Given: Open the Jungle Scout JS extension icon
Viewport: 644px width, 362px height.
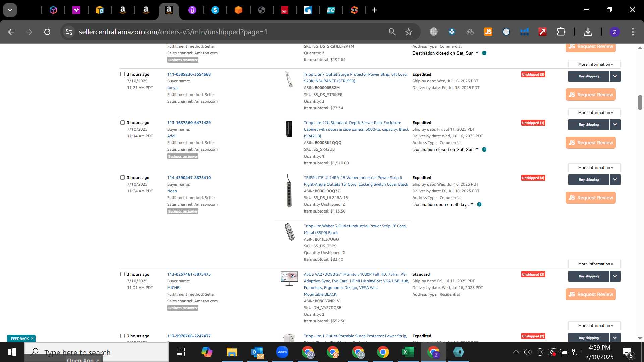Looking at the screenshot, I should 488,32.
